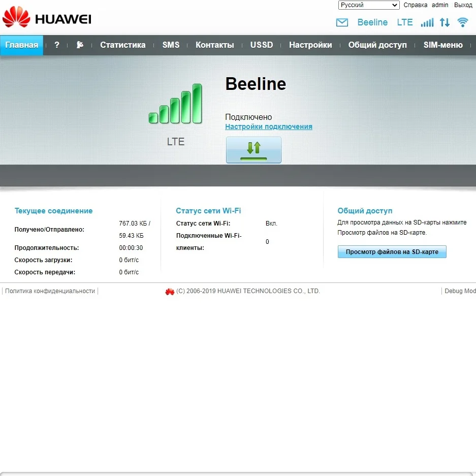Open the Контакты tab

214,45
